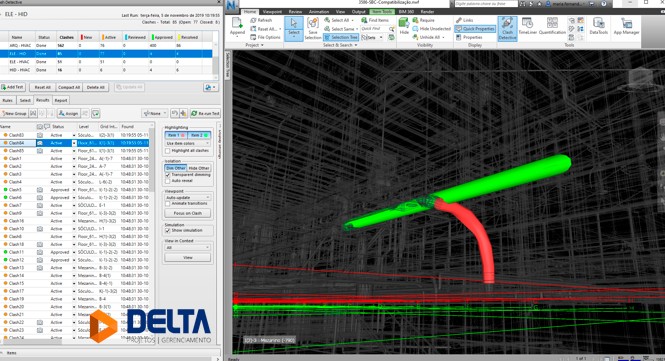The height and width of the screenshot is (361, 665).
Task: Open the None filter dropdown
Action: coord(155,113)
